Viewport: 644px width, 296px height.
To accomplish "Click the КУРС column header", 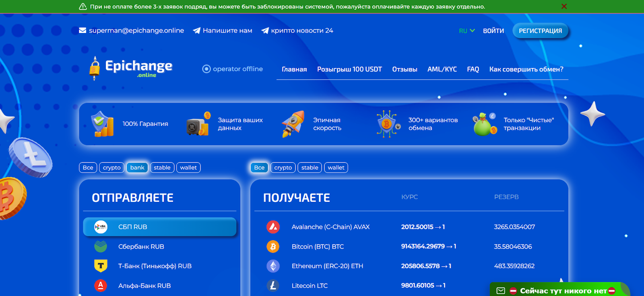I will 409,197.
